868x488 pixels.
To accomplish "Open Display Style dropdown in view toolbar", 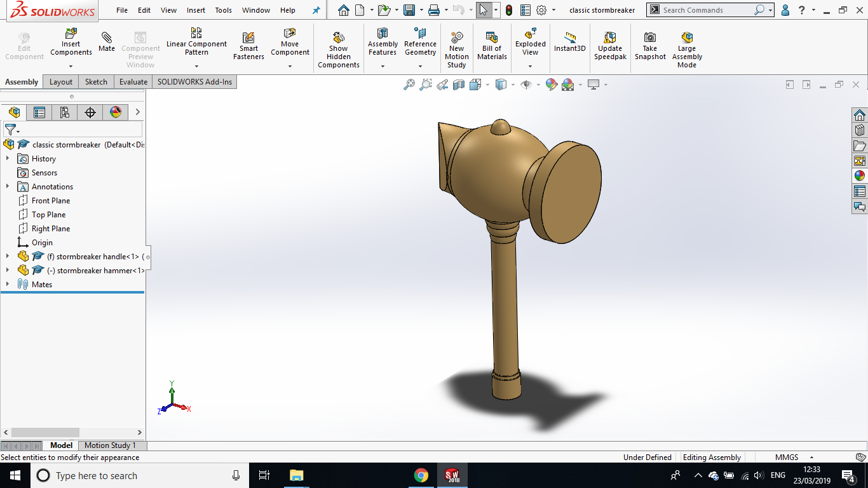I will [x=513, y=85].
